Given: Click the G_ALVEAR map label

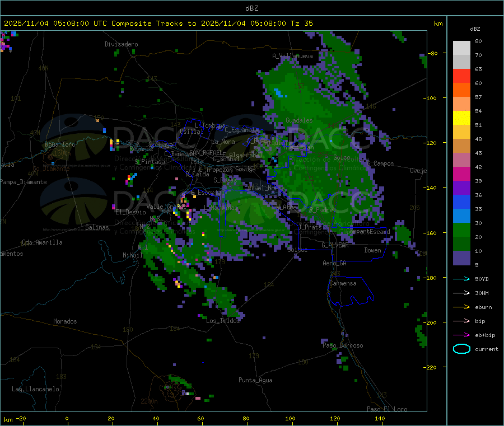Looking at the screenshot, I should 335,245.
